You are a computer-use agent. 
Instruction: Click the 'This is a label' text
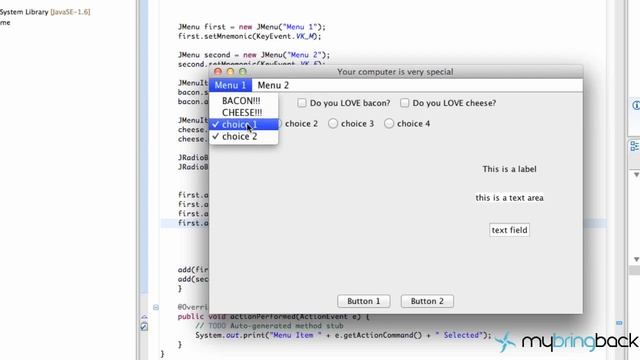[509, 169]
